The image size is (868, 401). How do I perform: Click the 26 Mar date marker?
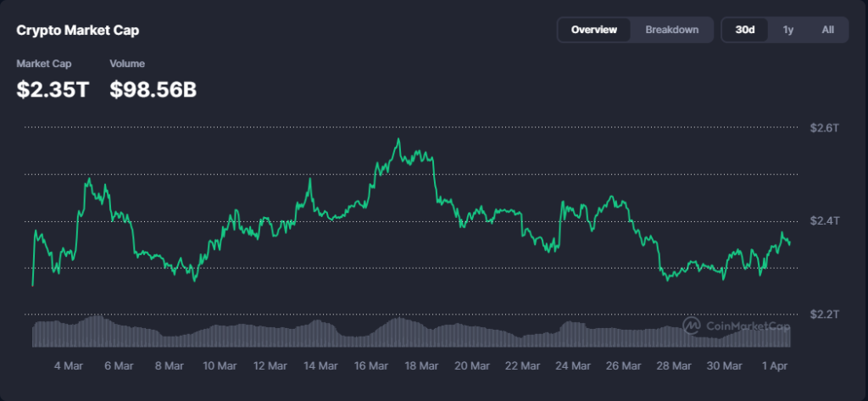(x=624, y=366)
